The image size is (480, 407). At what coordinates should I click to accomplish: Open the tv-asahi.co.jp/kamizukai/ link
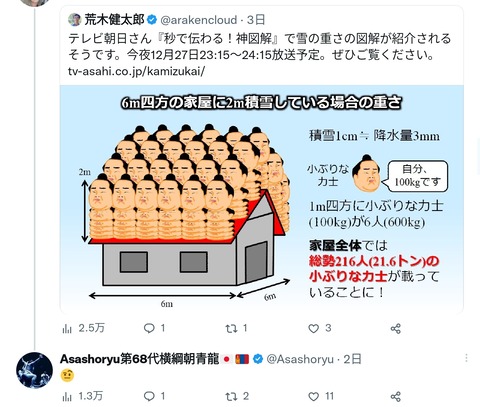pyautogui.click(x=136, y=71)
